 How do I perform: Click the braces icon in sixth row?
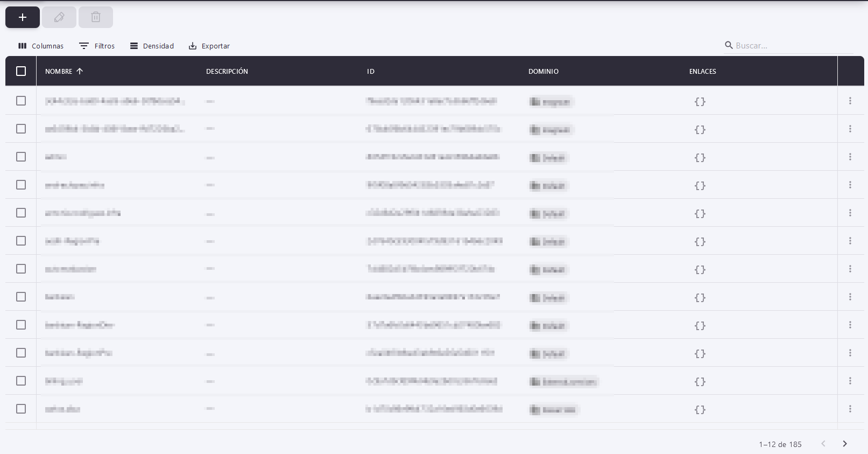click(700, 242)
